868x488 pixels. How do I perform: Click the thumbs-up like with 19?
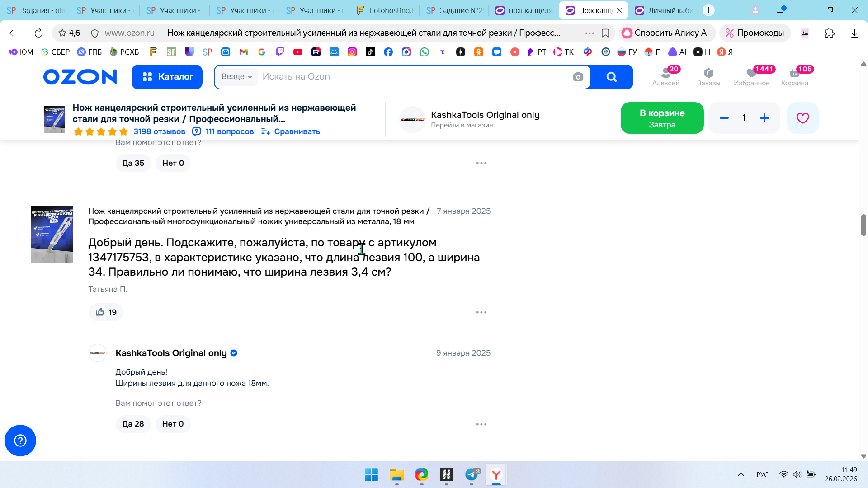[x=106, y=312]
